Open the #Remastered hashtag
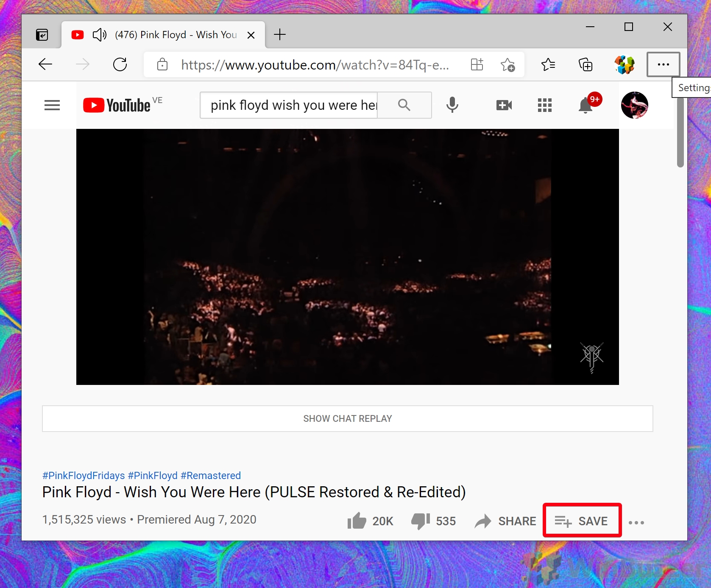The image size is (711, 588). 211,476
